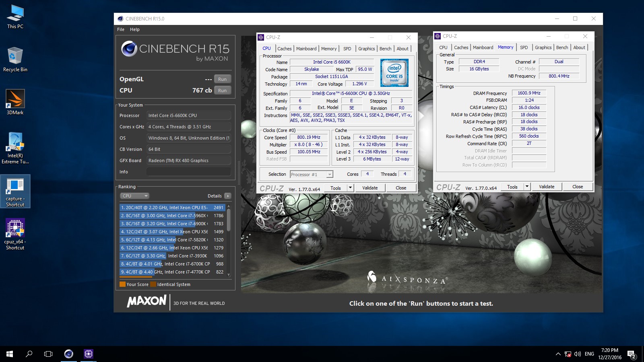The image size is (644, 362).
Task: Click the Your Score orange swatch
Action: click(x=123, y=284)
